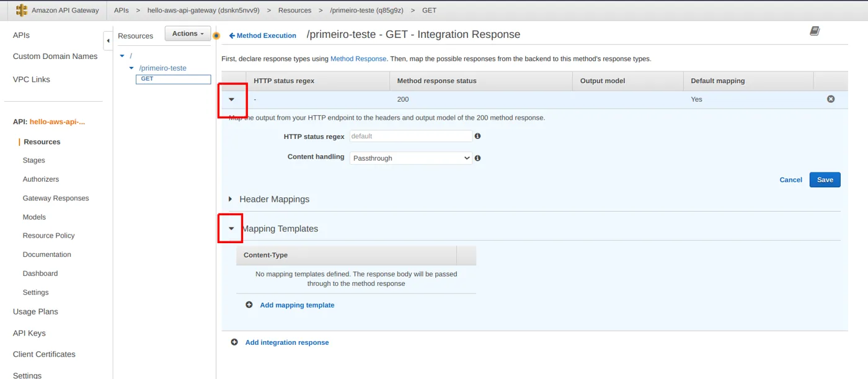
Task: Expand the Header Mappings section
Action: [x=231, y=199]
